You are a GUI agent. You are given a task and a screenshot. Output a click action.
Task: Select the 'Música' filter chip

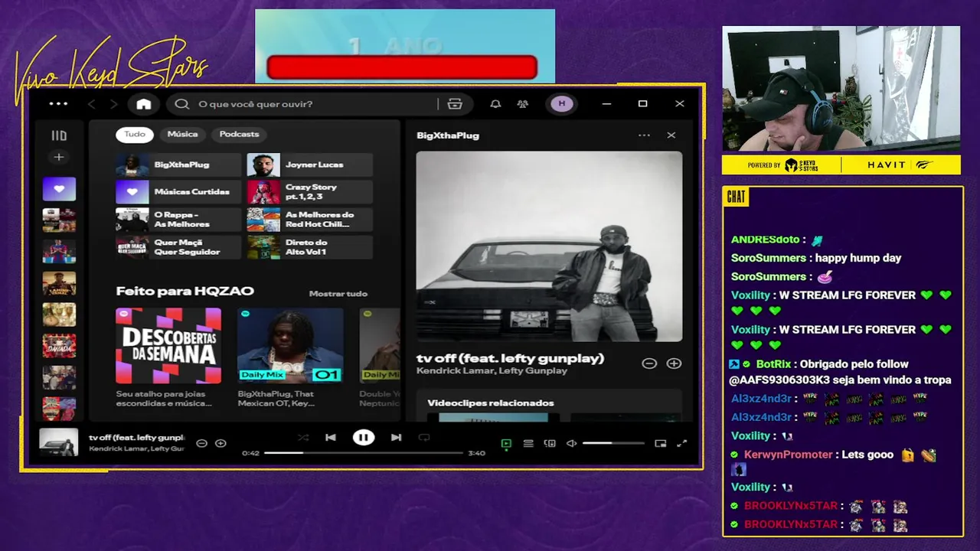tap(182, 134)
